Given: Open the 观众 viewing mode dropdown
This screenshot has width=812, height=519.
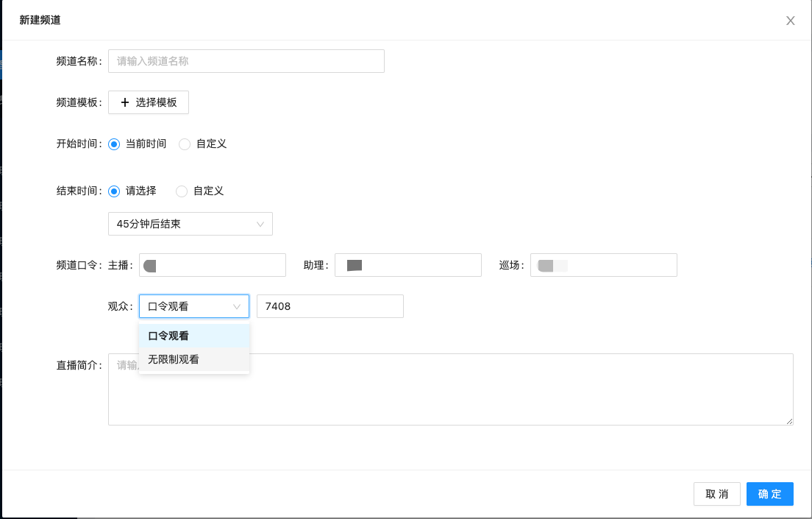Looking at the screenshot, I should click(x=193, y=306).
